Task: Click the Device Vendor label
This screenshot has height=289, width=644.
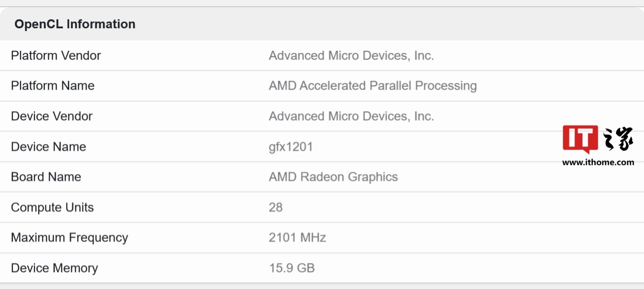Action: click(x=52, y=116)
